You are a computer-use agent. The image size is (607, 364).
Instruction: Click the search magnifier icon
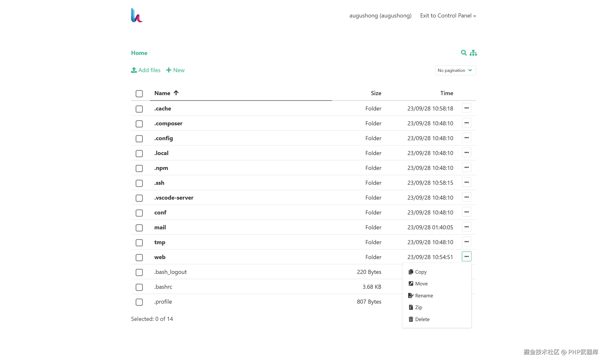pyautogui.click(x=463, y=53)
